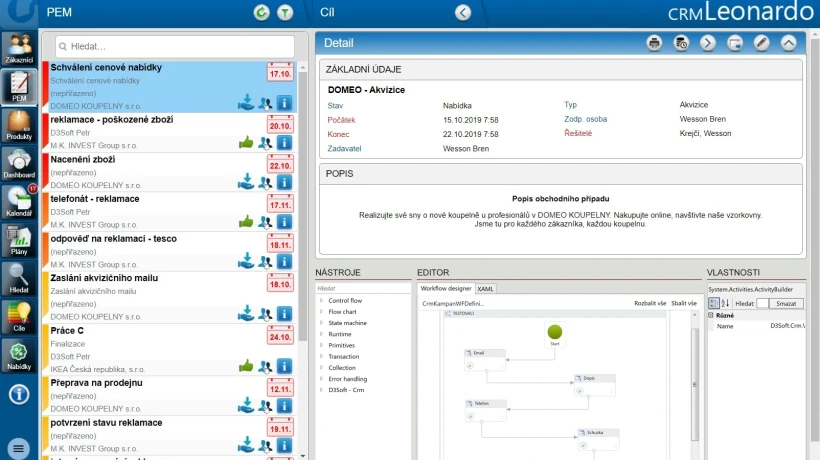Open the Zákazníci sidebar module

(x=19, y=48)
